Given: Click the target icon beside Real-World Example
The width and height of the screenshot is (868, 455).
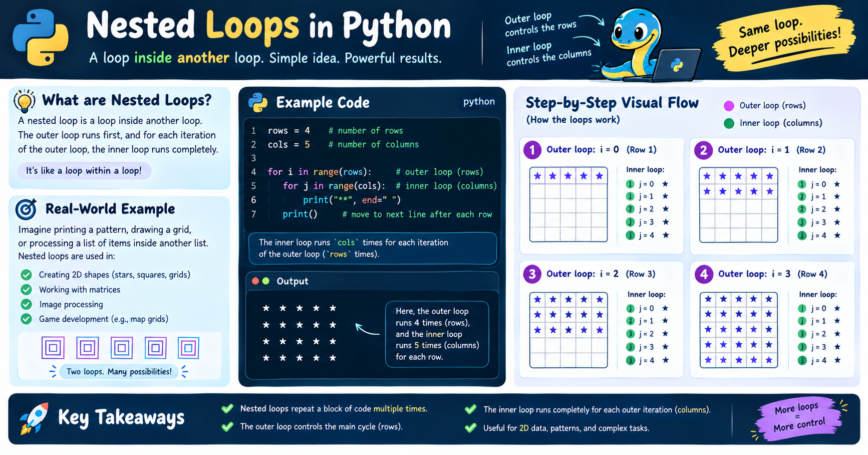Looking at the screenshot, I should pyautogui.click(x=26, y=209).
